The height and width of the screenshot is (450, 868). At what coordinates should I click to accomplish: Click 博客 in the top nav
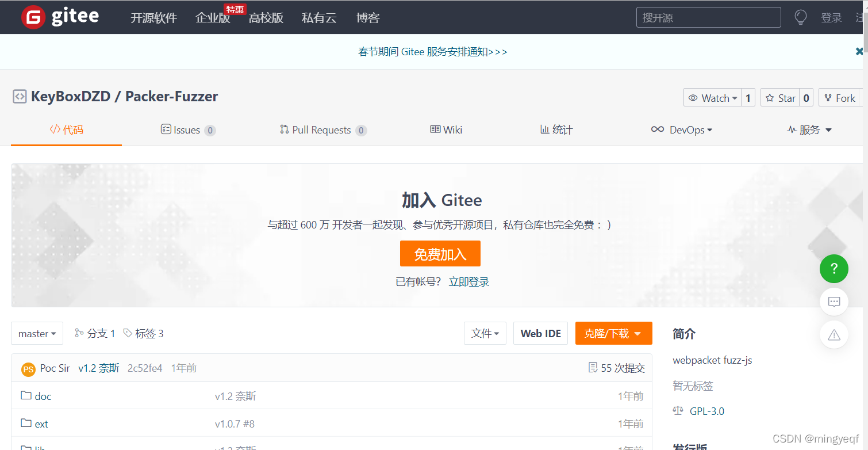pyautogui.click(x=368, y=18)
